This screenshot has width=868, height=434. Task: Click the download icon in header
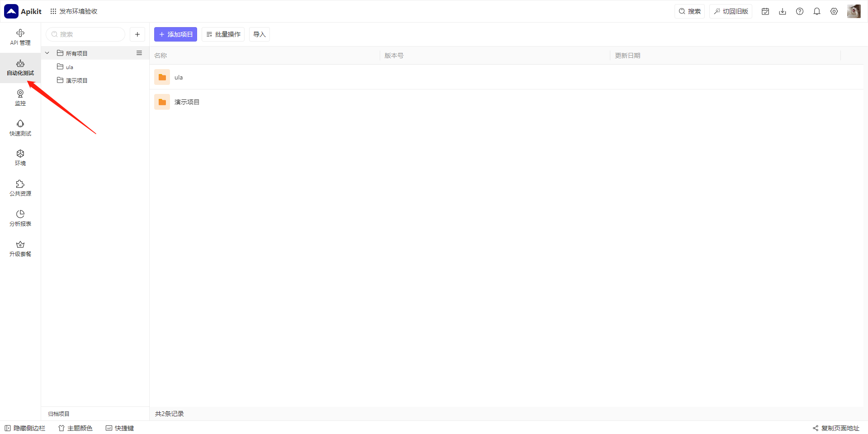click(x=783, y=11)
